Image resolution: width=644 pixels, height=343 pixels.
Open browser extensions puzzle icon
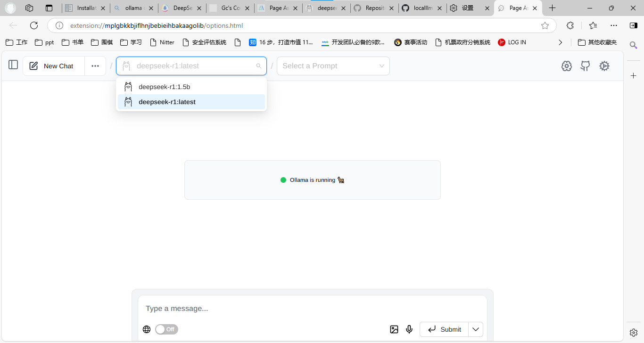(570, 25)
